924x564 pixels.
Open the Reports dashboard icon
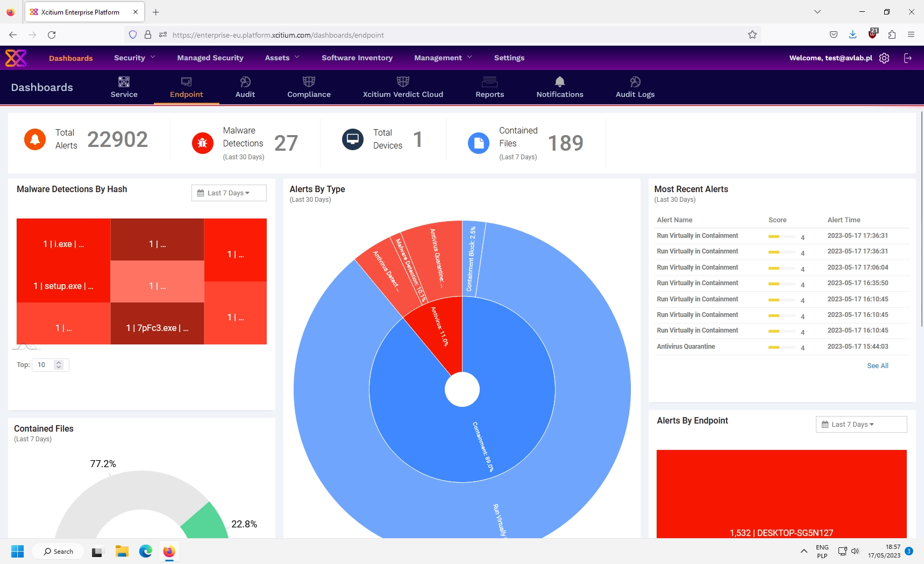(x=489, y=82)
